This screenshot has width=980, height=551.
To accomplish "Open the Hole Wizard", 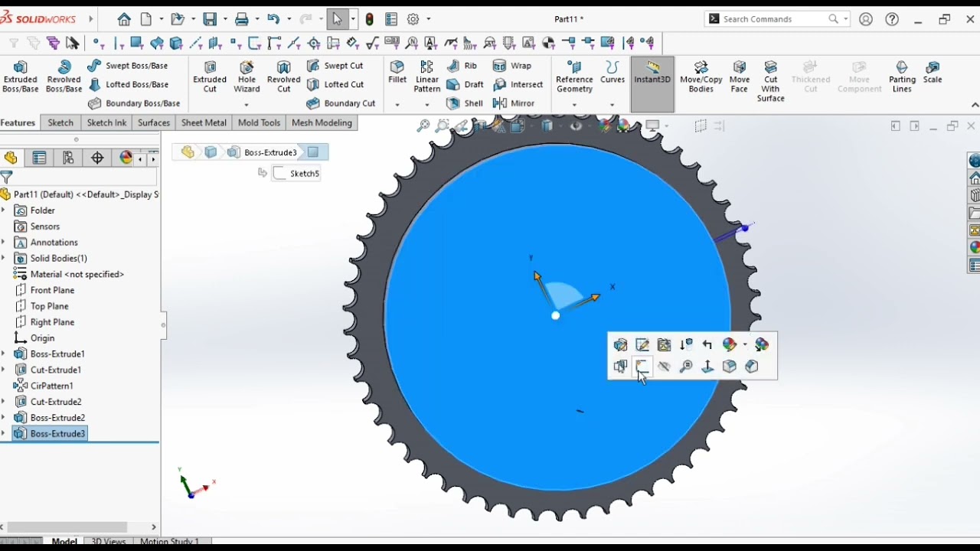I will 247,77.
